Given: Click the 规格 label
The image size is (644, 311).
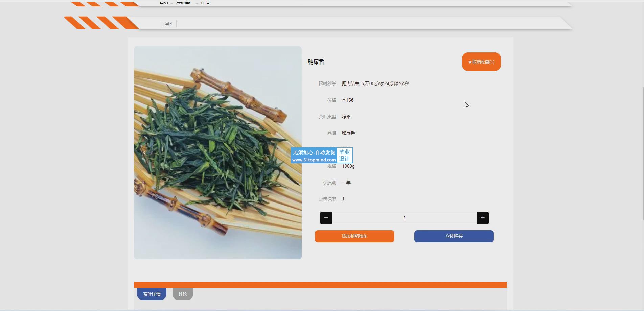Looking at the screenshot, I should pyautogui.click(x=332, y=166).
